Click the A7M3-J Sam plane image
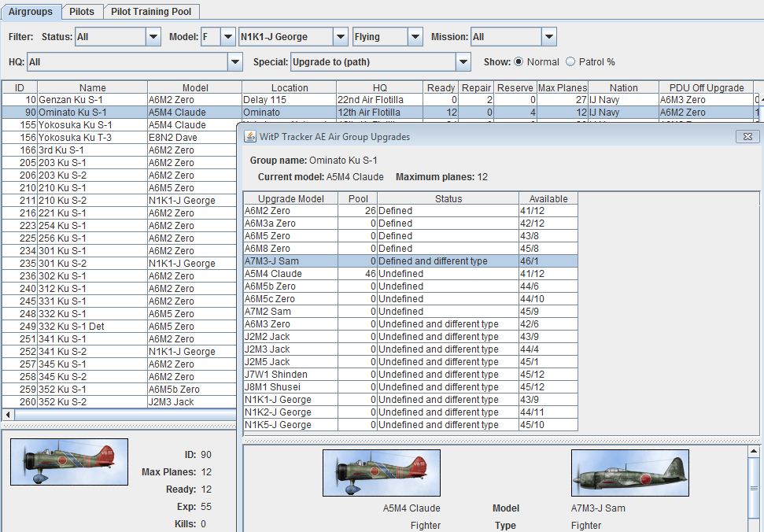The height and width of the screenshot is (532, 764). click(629, 473)
